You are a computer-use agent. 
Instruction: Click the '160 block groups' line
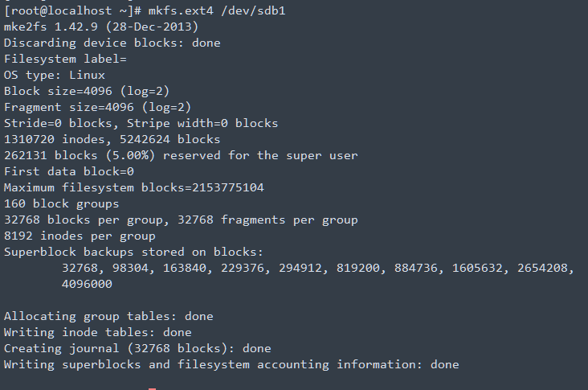point(61,203)
